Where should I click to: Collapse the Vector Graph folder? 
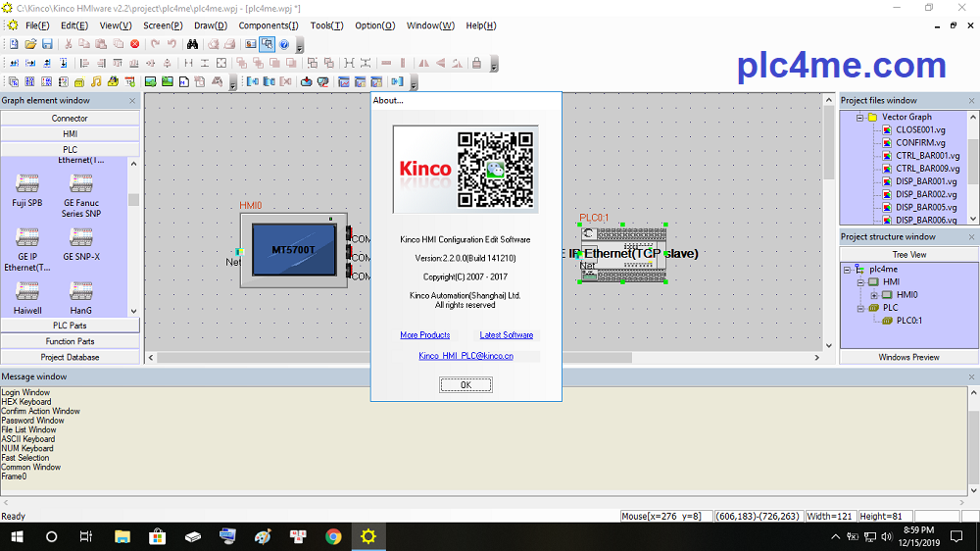[x=858, y=117]
